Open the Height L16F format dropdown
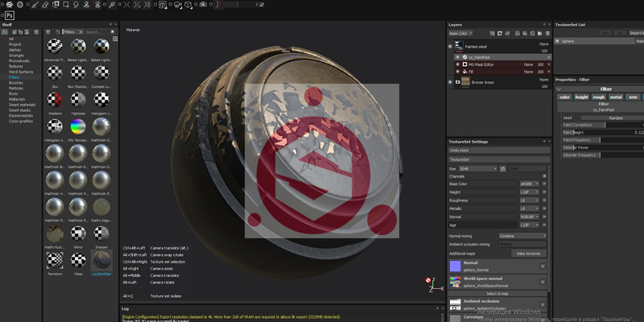Viewport: 644px width, 322px height. [x=530, y=192]
